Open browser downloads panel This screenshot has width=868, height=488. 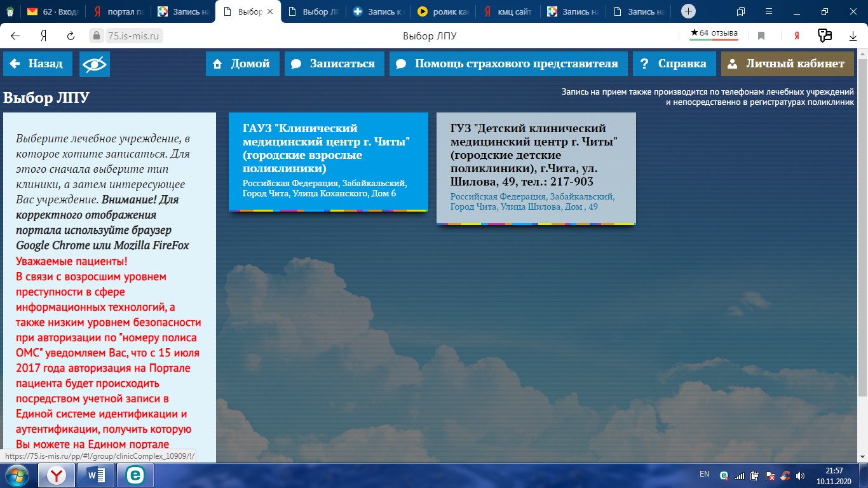853,36
